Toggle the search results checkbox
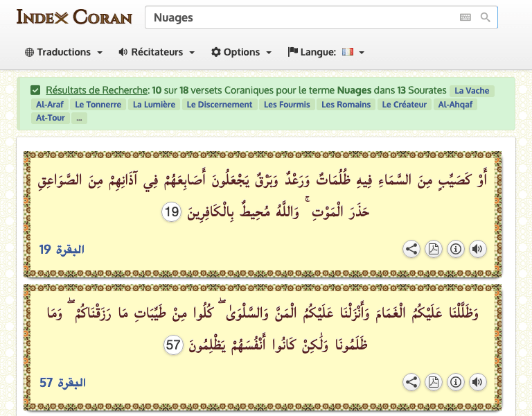 pyautogui.click(x=35, y=90)
